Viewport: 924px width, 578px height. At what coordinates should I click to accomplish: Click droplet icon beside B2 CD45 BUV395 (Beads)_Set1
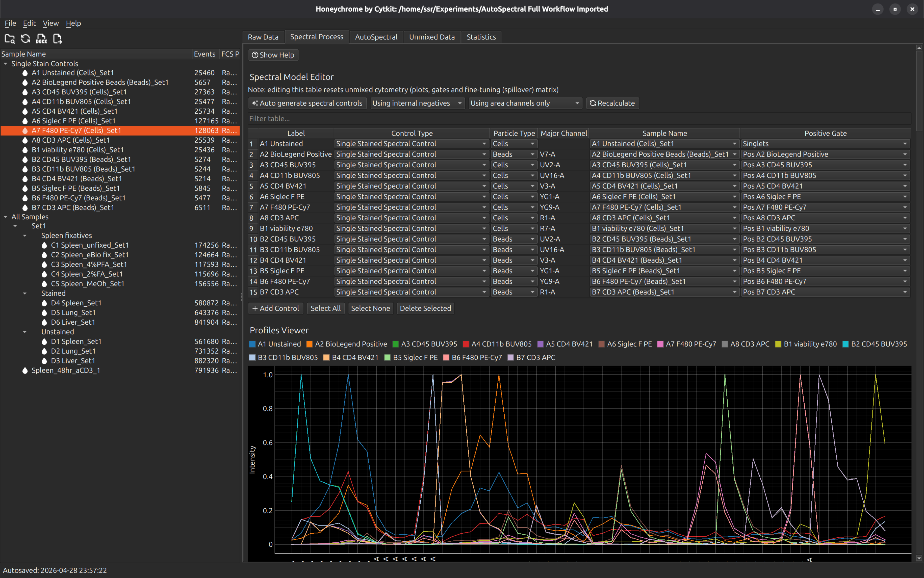pyautogui.click(x=25, y=159)
